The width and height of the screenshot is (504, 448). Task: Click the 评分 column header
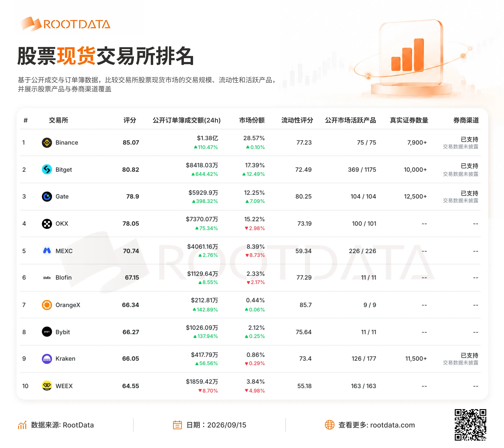click(130, 120)
